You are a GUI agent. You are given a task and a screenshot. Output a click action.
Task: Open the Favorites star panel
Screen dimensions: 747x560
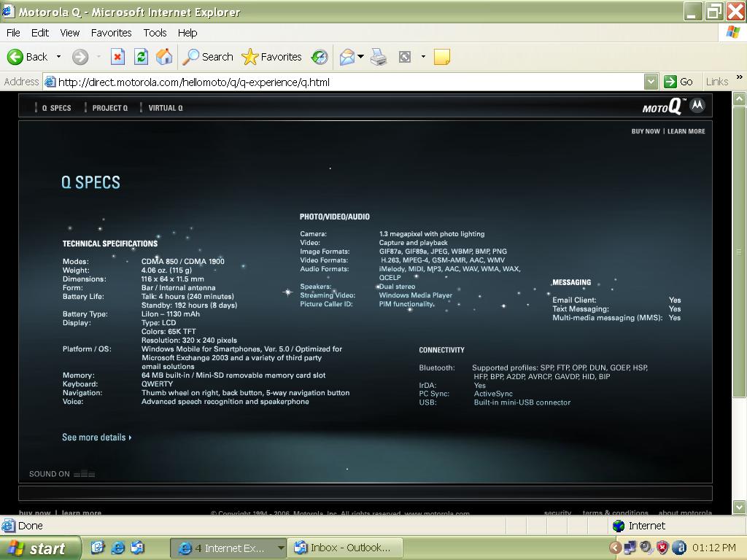(271, 57)
